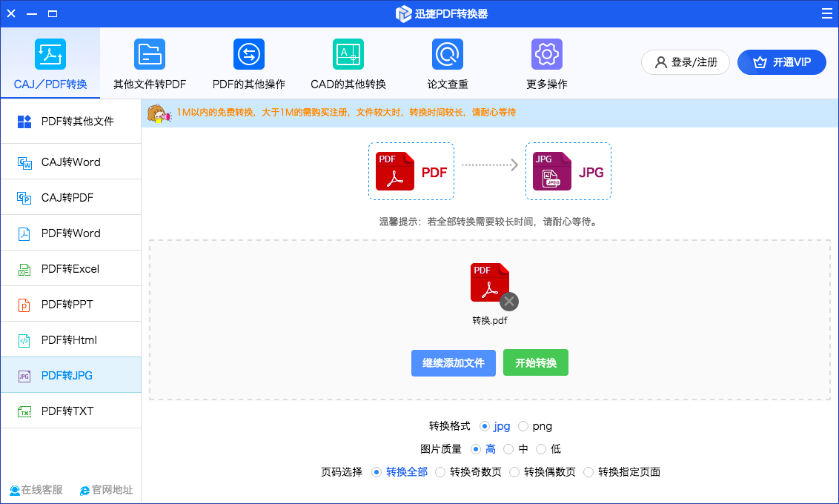Choose 转换偶数页 page option
Screen dimensions: 839x504
pos(514,472)
